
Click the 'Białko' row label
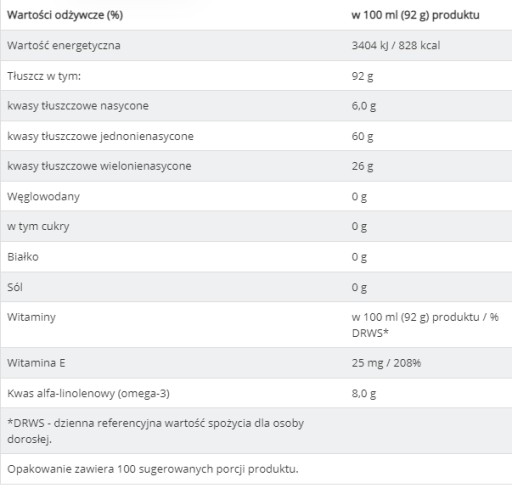23,257
